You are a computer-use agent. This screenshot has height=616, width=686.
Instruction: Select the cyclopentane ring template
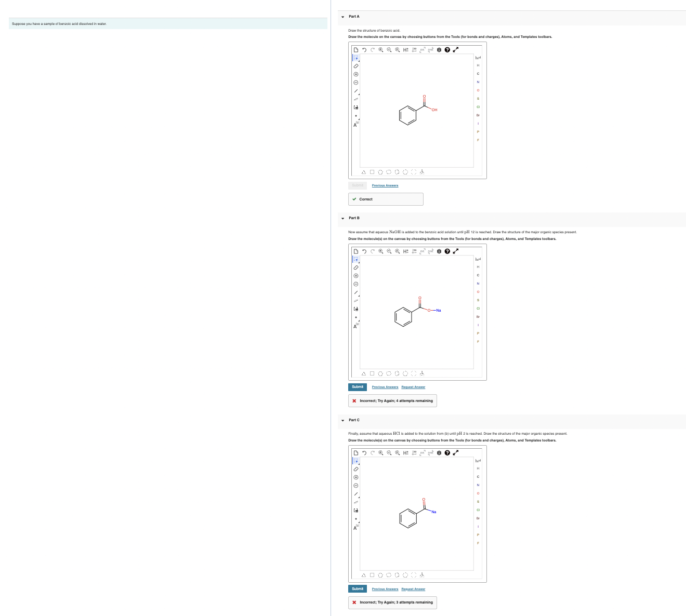point(380,172)
